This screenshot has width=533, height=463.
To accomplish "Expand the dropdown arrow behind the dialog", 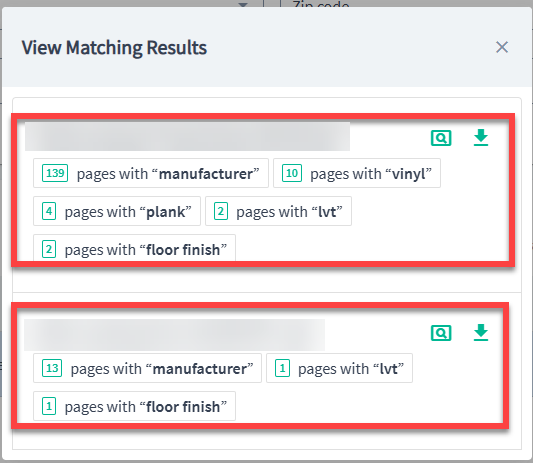I will 243,4.
